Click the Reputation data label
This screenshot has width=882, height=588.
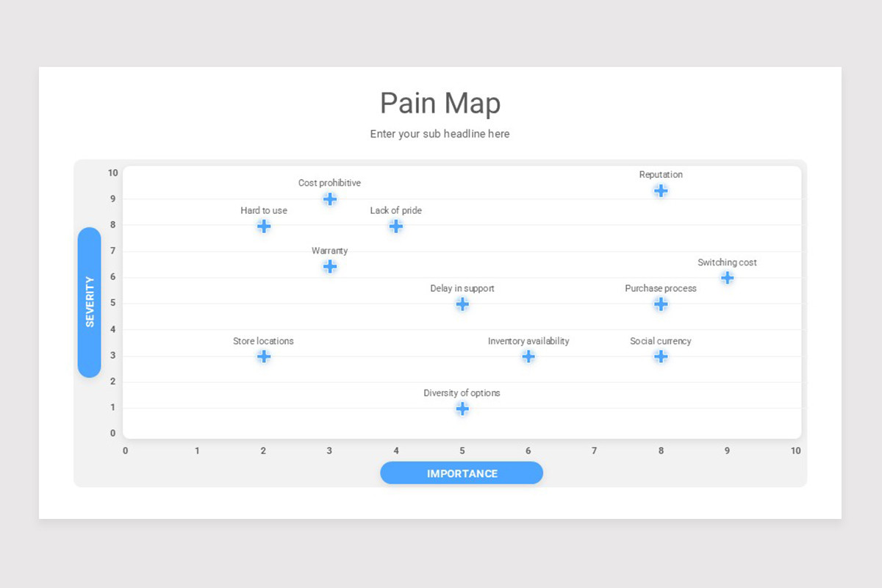click(661, 175)
